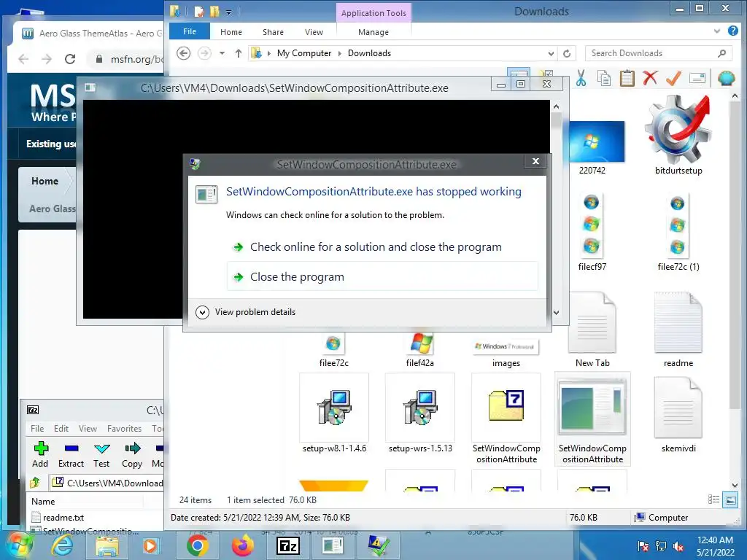This screenshot has height=560, width=747.
Task: Click the orange checkmark icon in Explorer toolbar
Action: click(673, 78)
